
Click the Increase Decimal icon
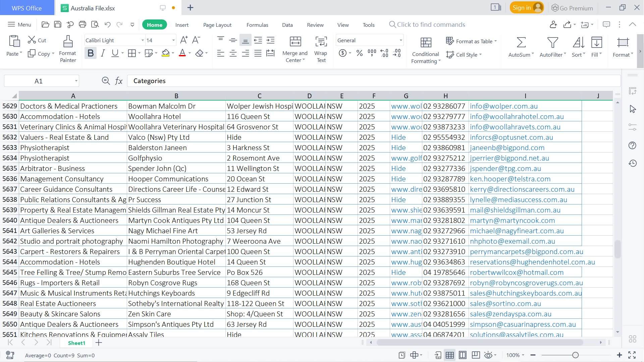click(x=384, y=53)
